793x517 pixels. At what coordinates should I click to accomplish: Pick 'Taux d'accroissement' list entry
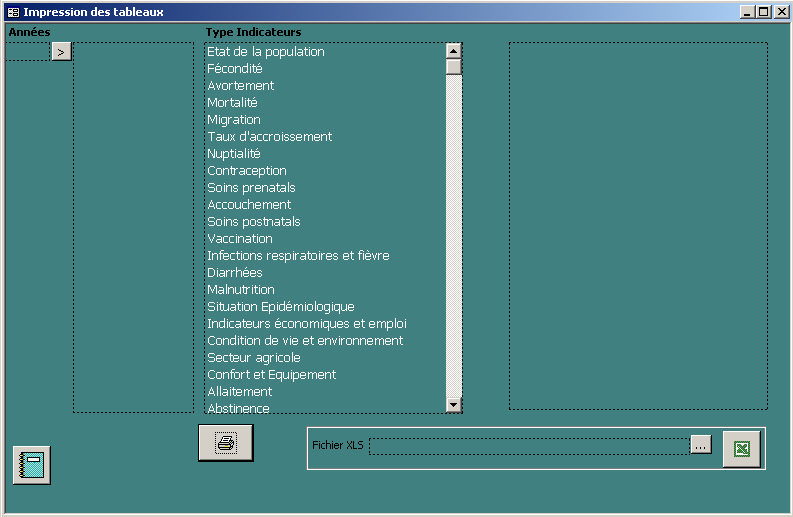tap(270, 137)
